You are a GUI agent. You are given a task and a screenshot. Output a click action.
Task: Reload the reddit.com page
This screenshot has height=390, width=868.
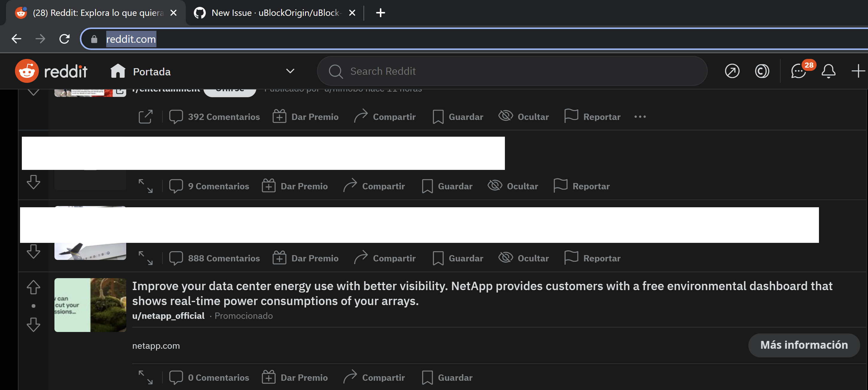(64, 39)
